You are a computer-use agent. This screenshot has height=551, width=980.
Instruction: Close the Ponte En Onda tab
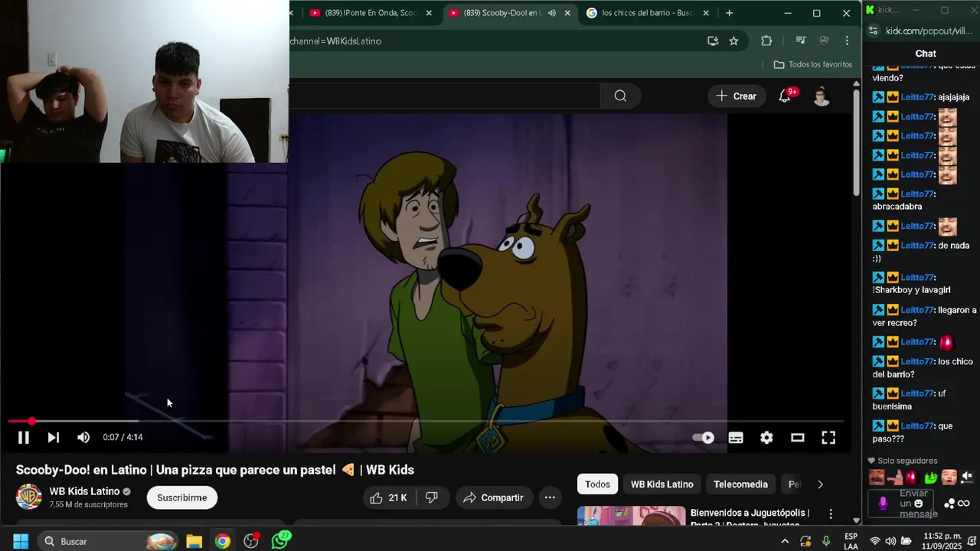(x=429, y=13)
